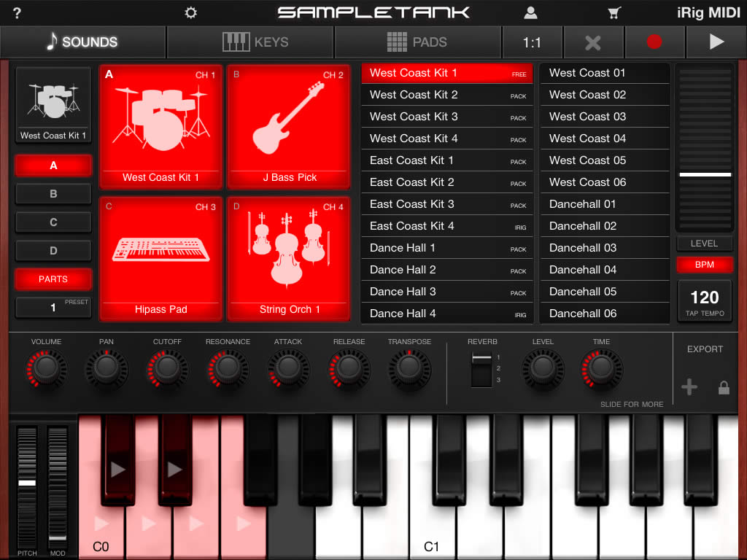The height and width of the screenshot is (560, 747).
Task: Click the Attack knob
Action: tap(288, 368)
